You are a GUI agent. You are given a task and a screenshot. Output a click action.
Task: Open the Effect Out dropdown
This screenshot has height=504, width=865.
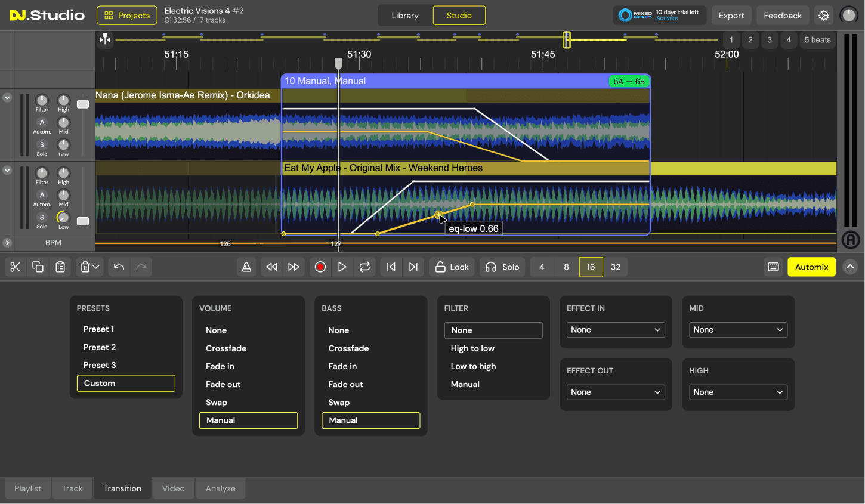pos(616,392)
